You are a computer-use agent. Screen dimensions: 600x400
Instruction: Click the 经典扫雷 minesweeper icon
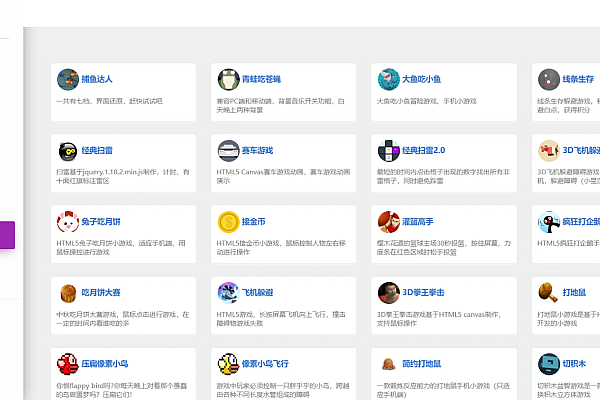tap(67, 150)
